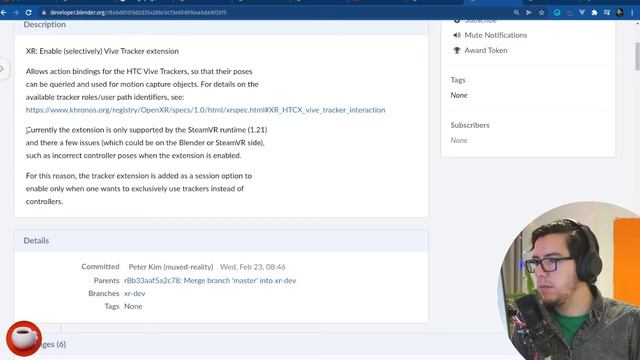Click the author name Peter Kim (muxed-reality)
Screen dimensions: 640x360
pos(171,267)
